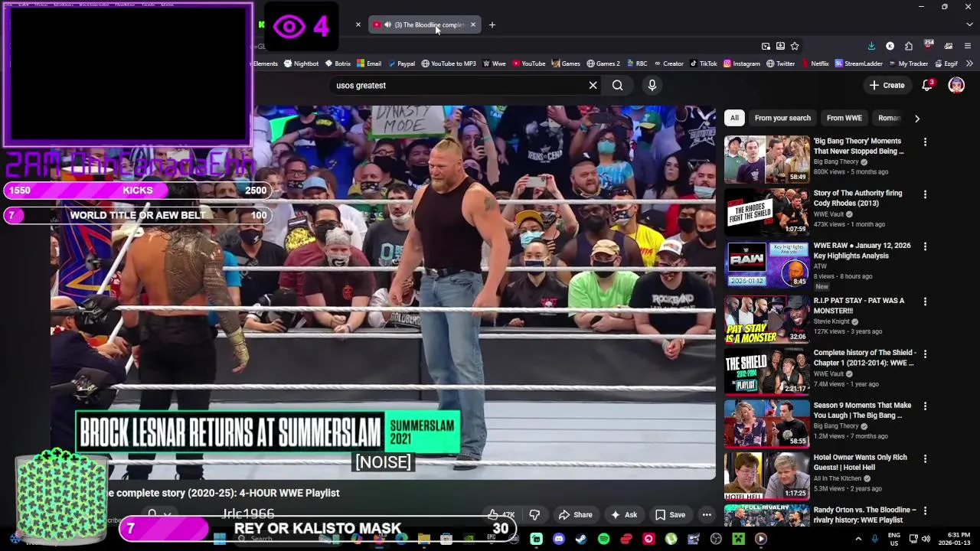Open options for Big Bang Theory Moments video
The height and width of the screenshot is (551, 980).
click(x=925, y=142)
